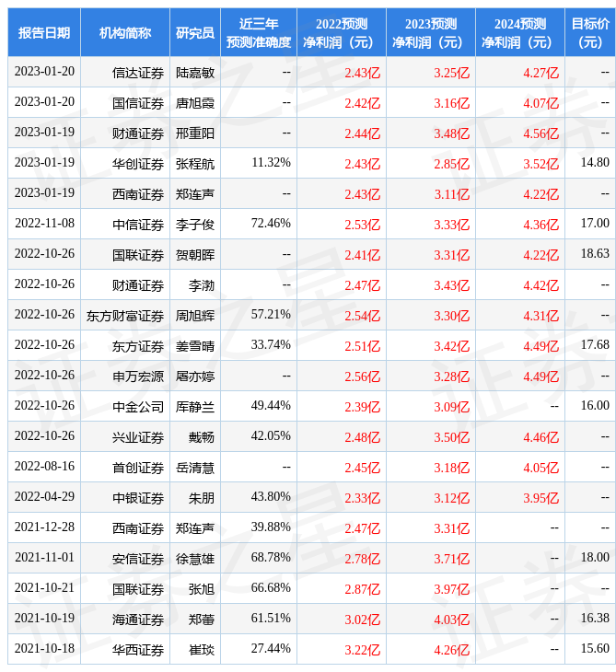616x672 pixels.
Task: Select researcher 李渤
Action: (202, 285)
